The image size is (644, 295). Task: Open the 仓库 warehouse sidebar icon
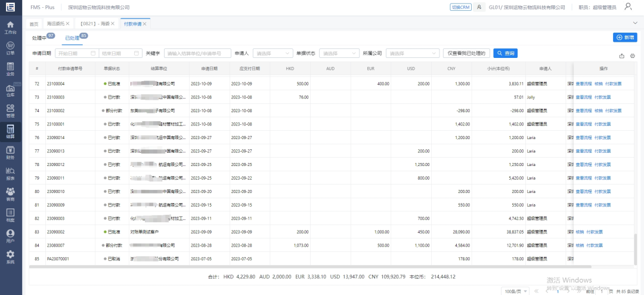[11, 90]
